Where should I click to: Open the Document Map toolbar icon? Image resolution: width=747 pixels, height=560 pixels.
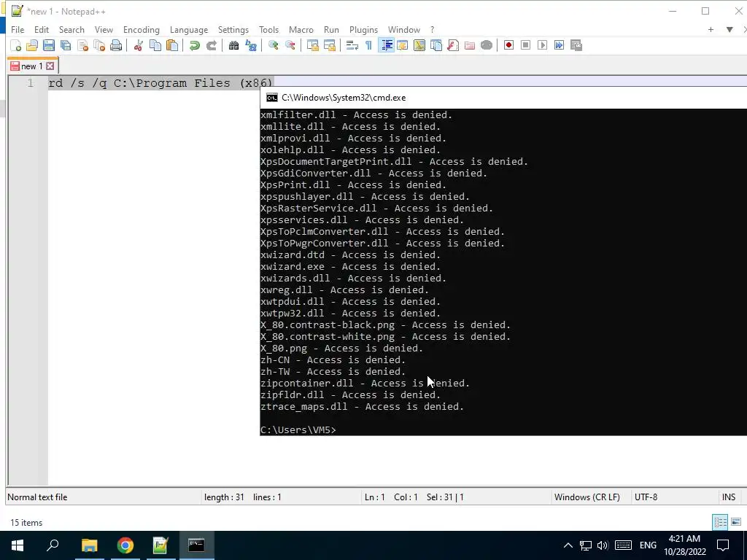pyautogui.click(x=419, y=45)
